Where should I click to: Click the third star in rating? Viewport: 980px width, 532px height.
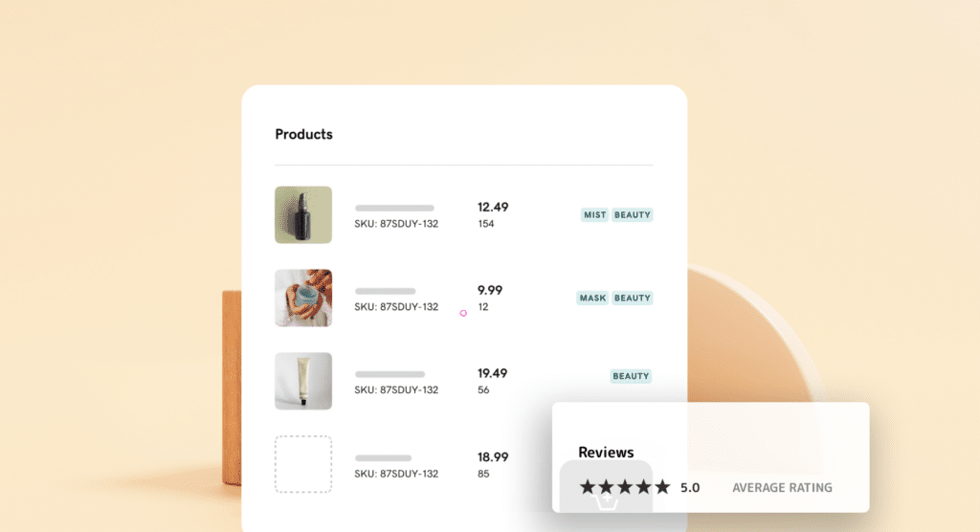click(625, 486)
